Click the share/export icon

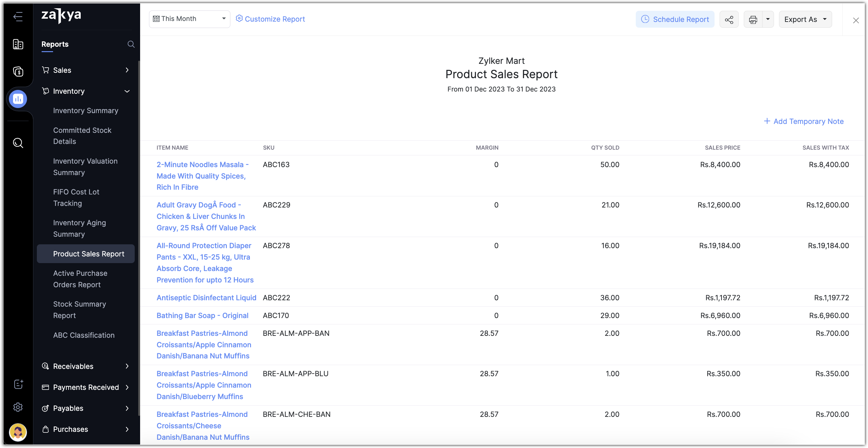[x=729, y=19]
